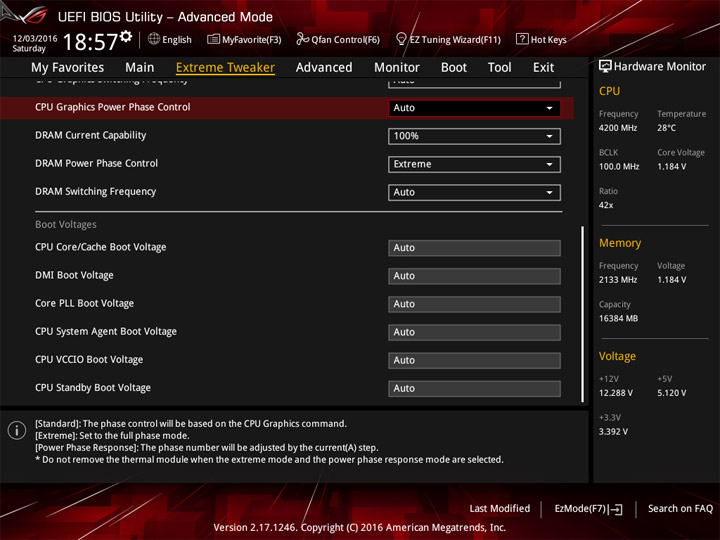Image resolution: width=720 pixels, height=540 pixels.
Task: Select CPU Core/Cache Boot Voltage label
Action: pyautogui.click(x=101, y=247)
